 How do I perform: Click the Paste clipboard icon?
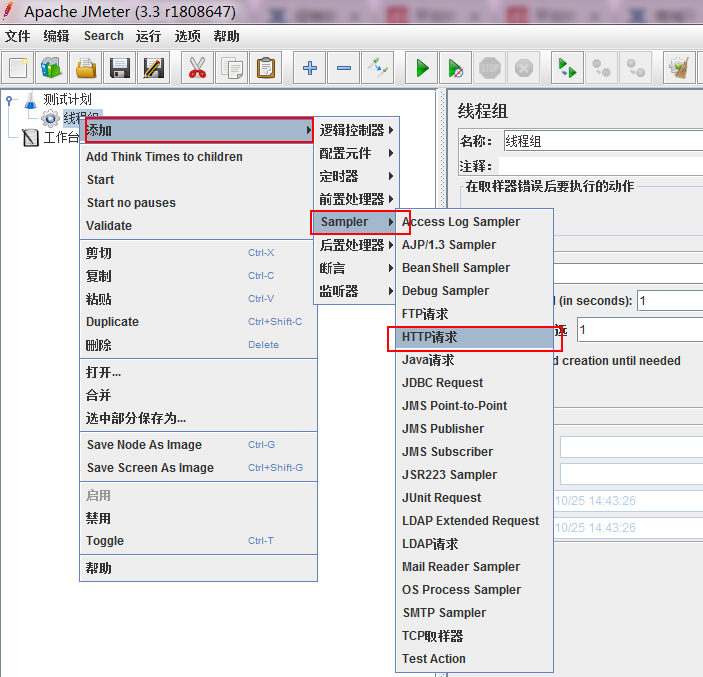pos(266,68)
